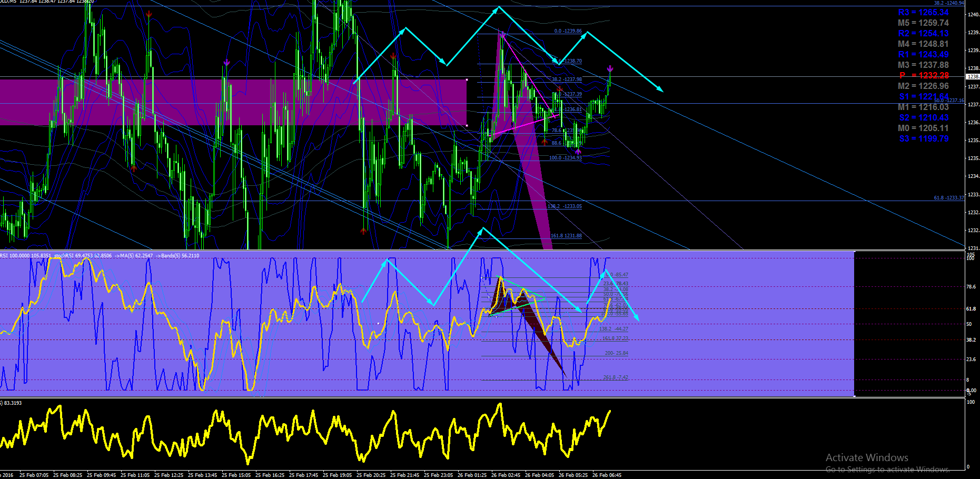Click the 25 Feb 09:45 time label
The height and width of the screenshot is (479, 980).
tap(101, 475)
